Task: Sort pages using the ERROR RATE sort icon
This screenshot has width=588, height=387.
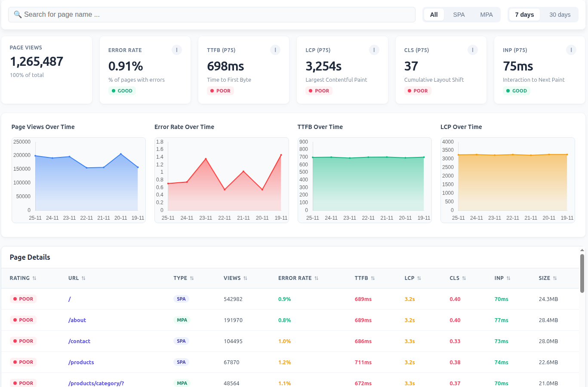Action: coord(316,278)
